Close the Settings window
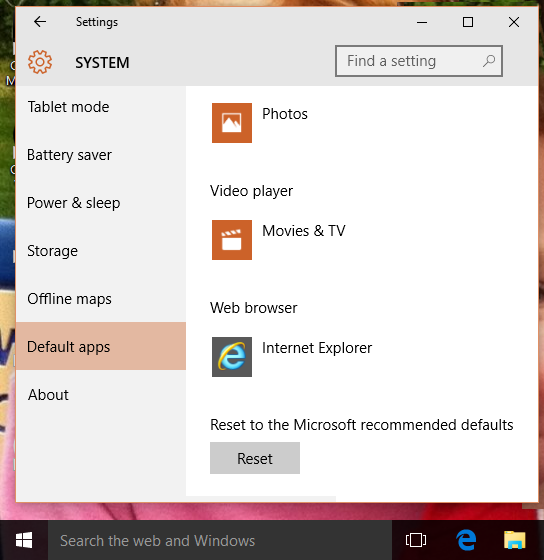The width and height of the screenshot is (544, 560). point(514,22)
